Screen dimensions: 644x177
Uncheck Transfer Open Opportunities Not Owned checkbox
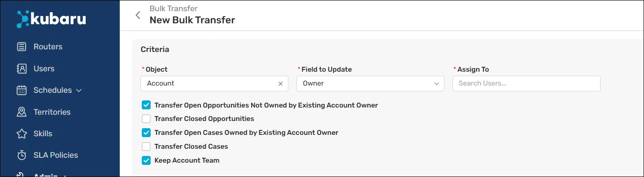146,105
